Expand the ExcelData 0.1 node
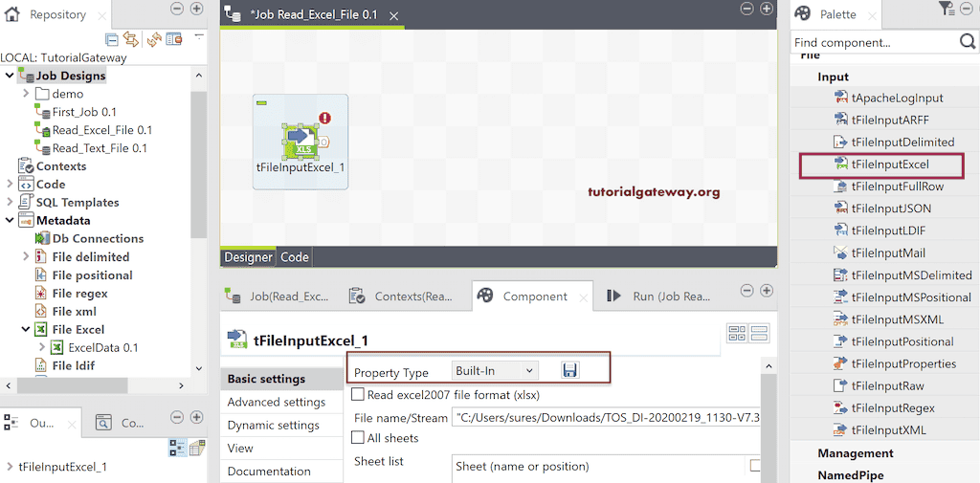This screenshot has width=980, height=483. 42,347
